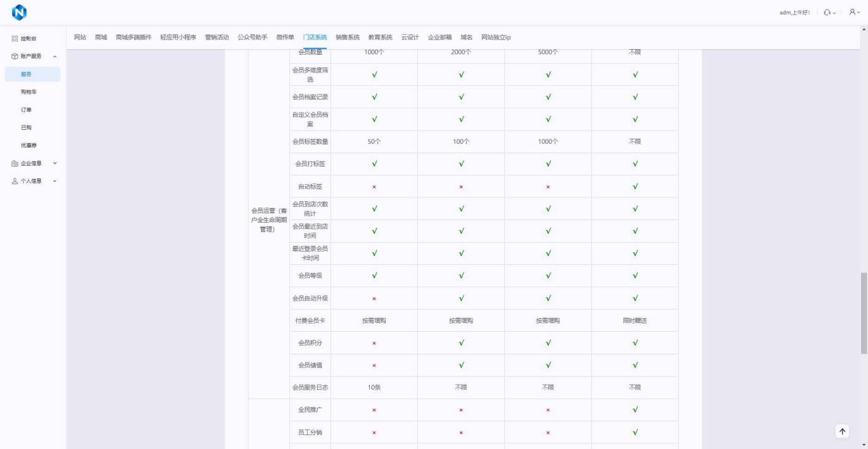Open 订单 in the sidebar
This screenshot has width=868, height=449.
(x=26, y=110)
